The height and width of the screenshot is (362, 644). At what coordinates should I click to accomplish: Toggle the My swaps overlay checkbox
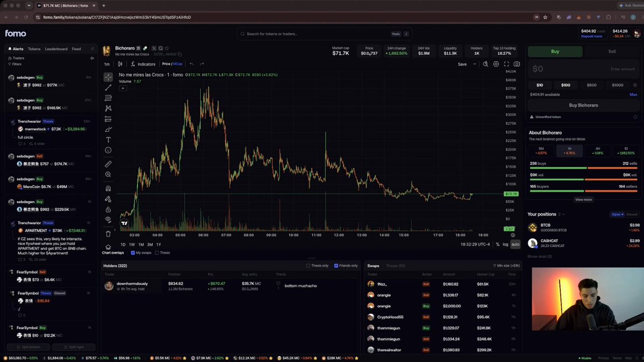click(x=133, y=253)
